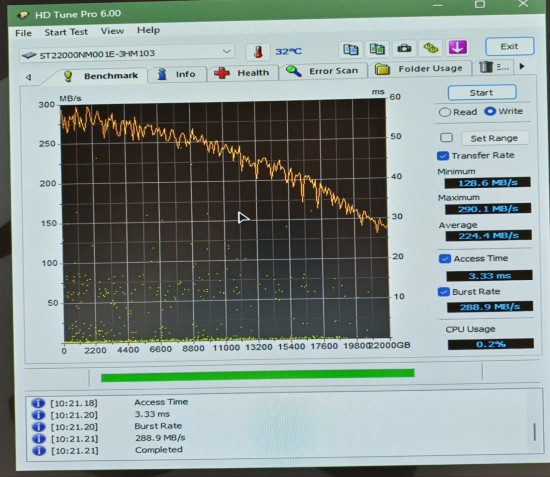Click the CPU Usage value 0.2%
550x477 pixels.
coord(491,344)
